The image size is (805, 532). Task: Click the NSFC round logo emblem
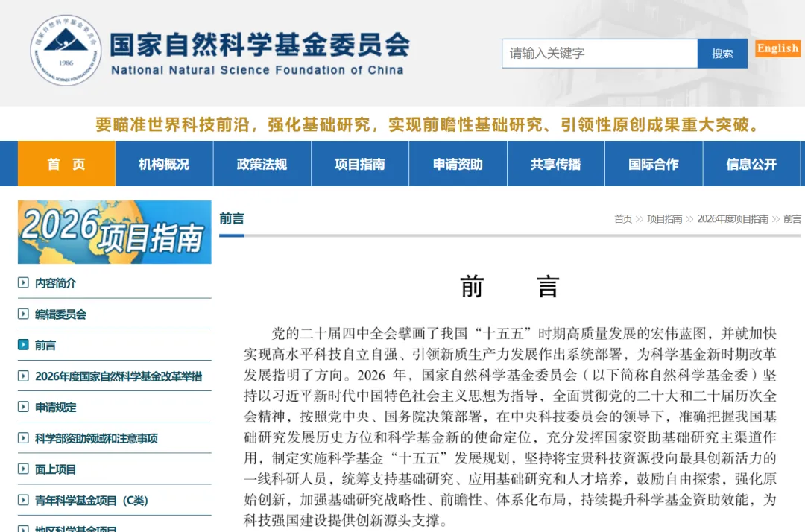coord(66,50)
